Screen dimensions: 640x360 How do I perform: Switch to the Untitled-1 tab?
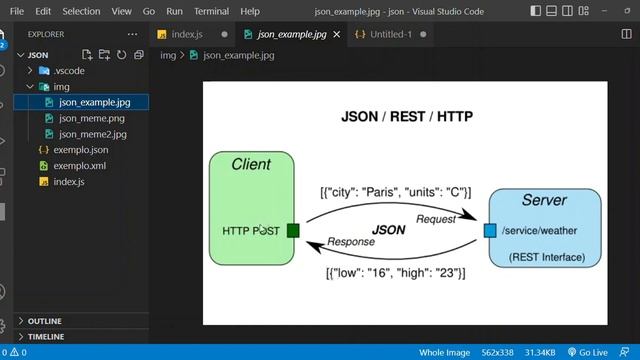391,34
